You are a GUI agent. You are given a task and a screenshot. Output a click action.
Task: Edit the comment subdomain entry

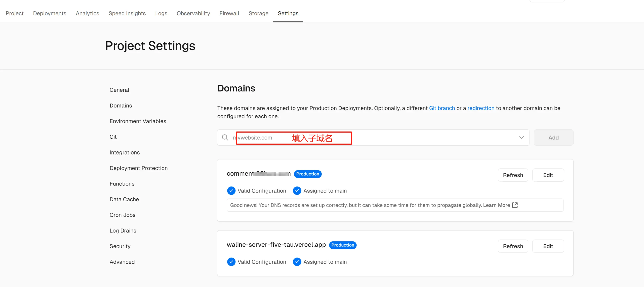tap(548, 175)
